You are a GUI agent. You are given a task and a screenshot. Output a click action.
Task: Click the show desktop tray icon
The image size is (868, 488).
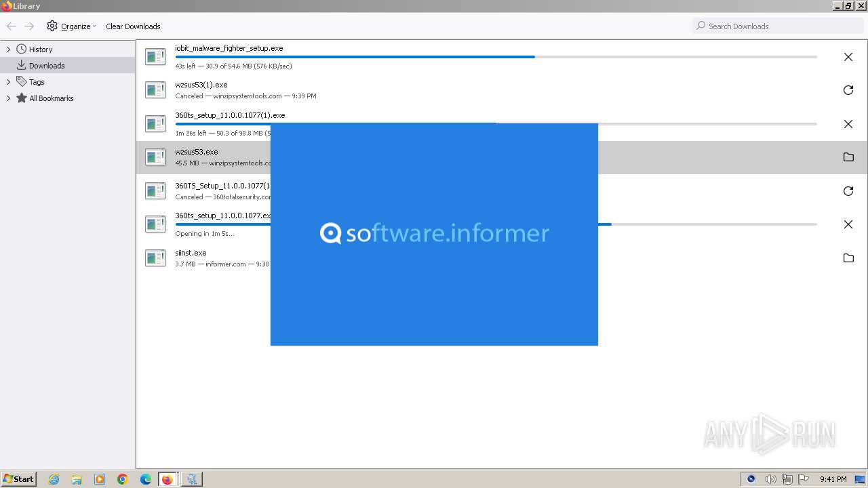(860, 479)
